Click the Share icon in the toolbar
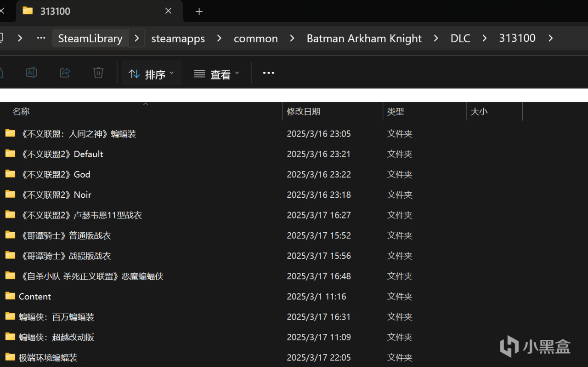 point(65,73)
